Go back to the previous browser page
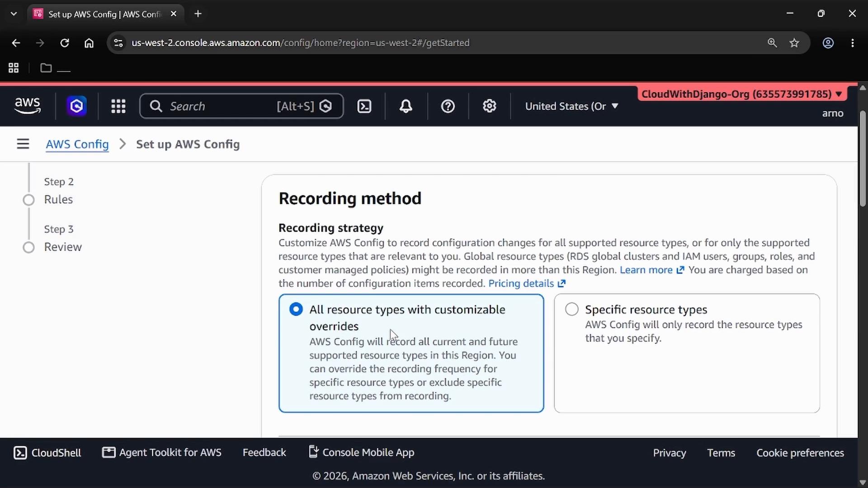The height and width of the screenshot is (488, 868). pyautogui.click(x=16, y=43)
